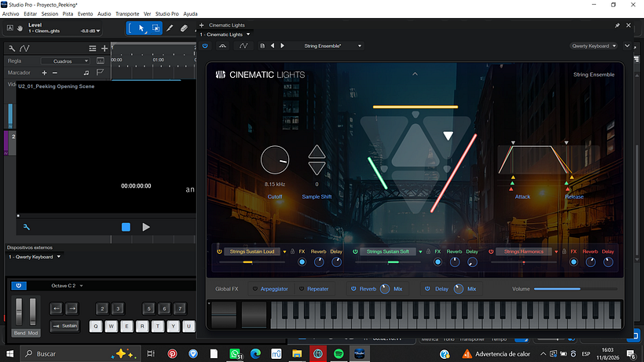
Task: Remove a marker with the minus button
Action: point(55,73)
